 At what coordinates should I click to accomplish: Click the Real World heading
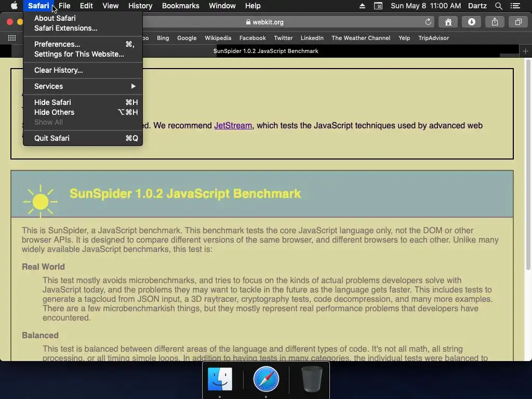pyautogui.click(x=43, y=267)
